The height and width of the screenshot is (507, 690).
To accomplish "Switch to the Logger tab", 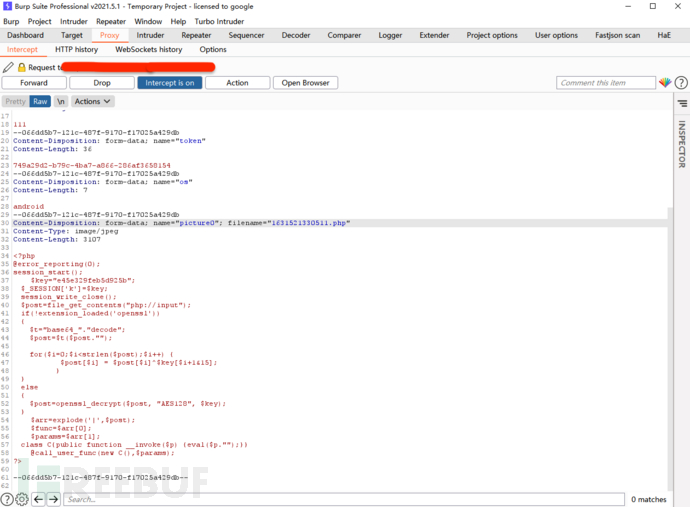I will tap(390, 35).
